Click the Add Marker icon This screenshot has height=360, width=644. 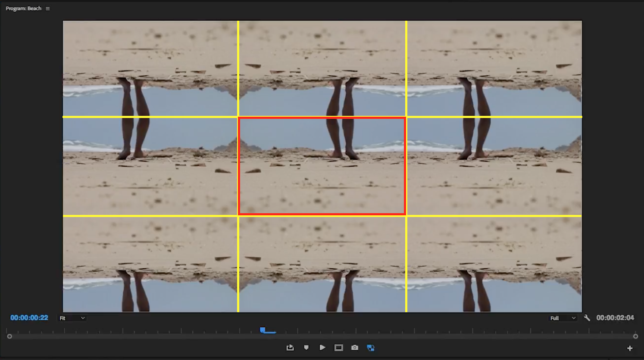click(306, 348)
